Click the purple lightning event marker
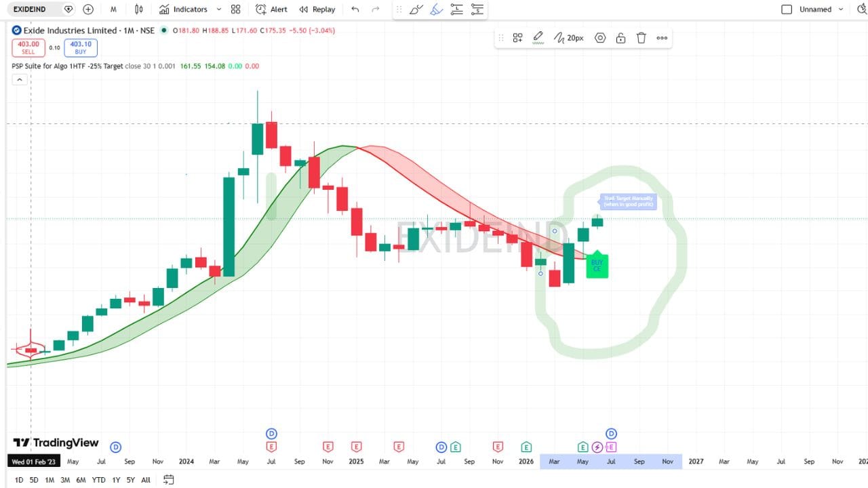The height and width of the screenshot is (488, 868). point(597,447)
